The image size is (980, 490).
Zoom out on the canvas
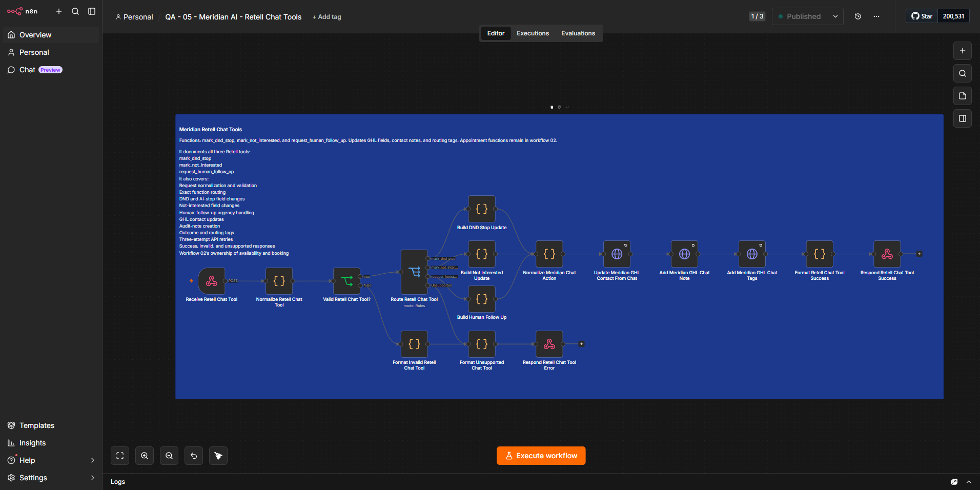[x=169, y=456]
